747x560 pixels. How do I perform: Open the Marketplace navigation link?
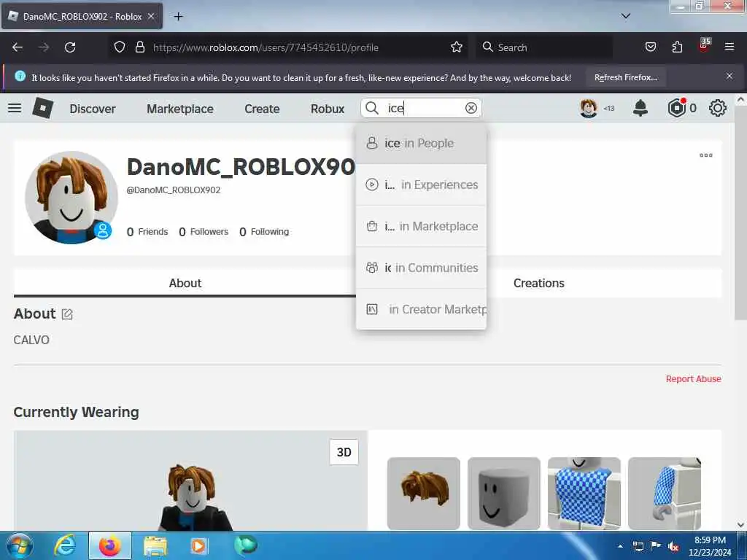(x=180, y=109)
